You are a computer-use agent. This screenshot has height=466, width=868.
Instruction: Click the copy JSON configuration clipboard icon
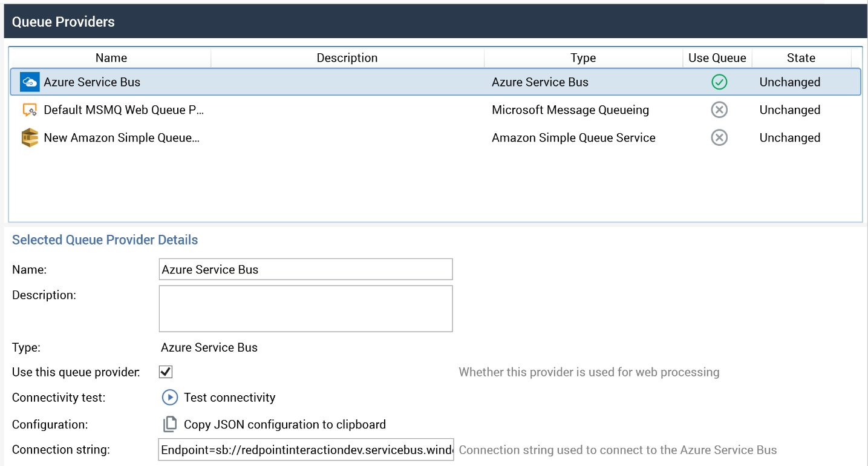click(x=170, y=424)
